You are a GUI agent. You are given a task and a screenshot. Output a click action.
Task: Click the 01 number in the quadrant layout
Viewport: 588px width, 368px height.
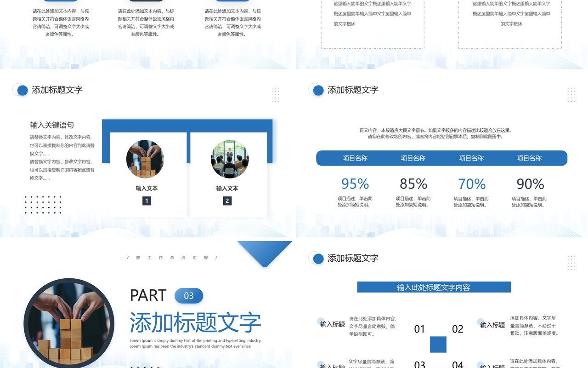click(x=419, y=329)
